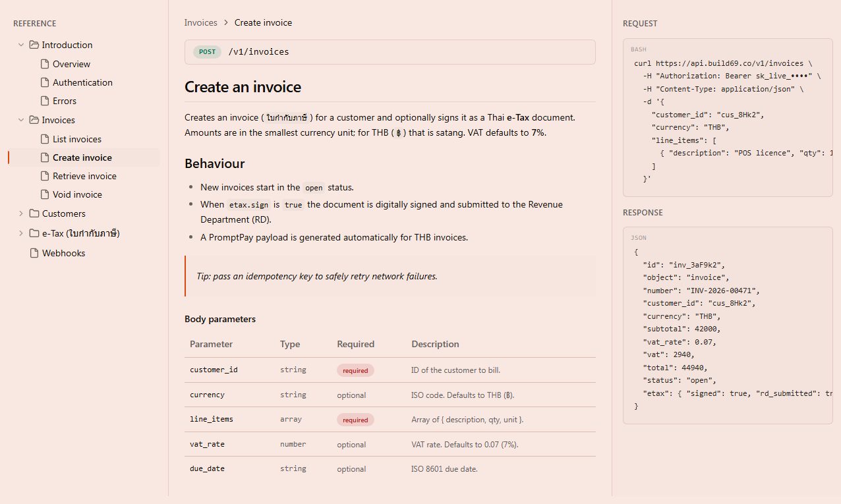Click the e-Tax (ใบกำกับภาษี) section label

[x=80, y=233]
